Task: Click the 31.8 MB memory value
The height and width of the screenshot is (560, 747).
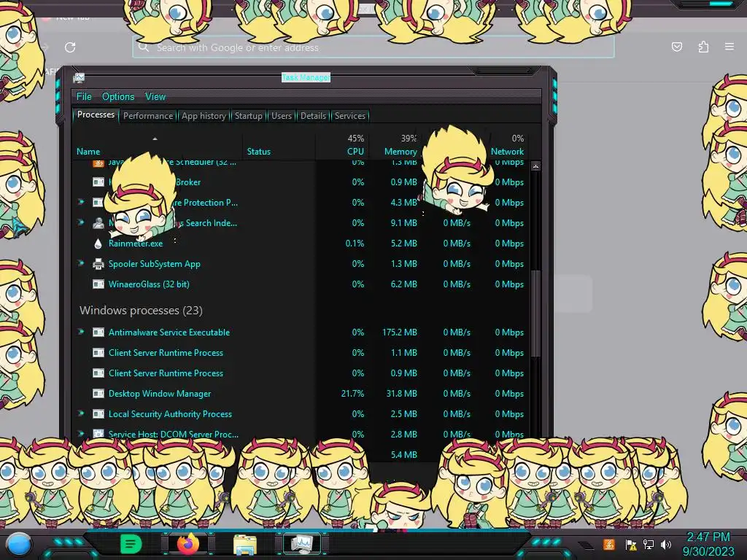Action: click(402, 394)
